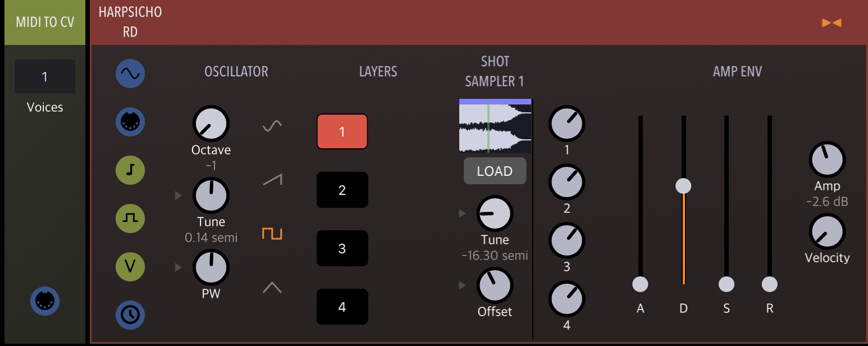This screenshot has width=868, height=346.
Task: Click the 0.14 semi tune value
Action: pyautogui.click(x=211, y=238)
